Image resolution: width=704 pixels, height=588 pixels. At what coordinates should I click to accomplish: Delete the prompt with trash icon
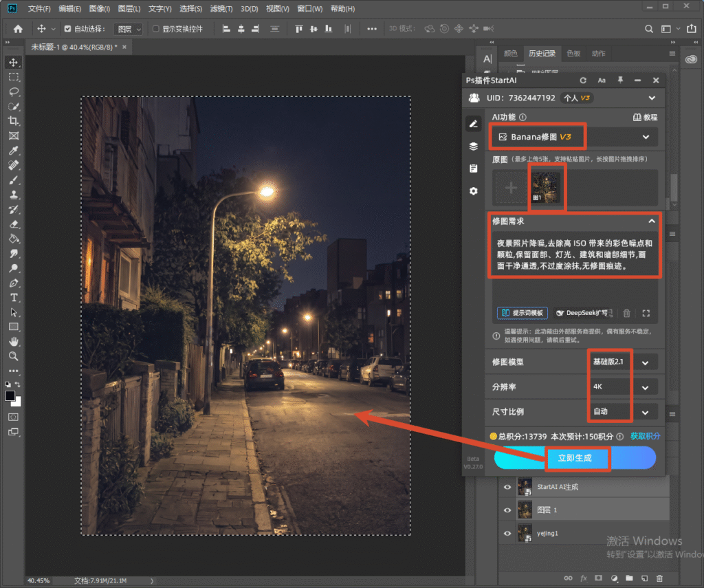tap(627, 313)
